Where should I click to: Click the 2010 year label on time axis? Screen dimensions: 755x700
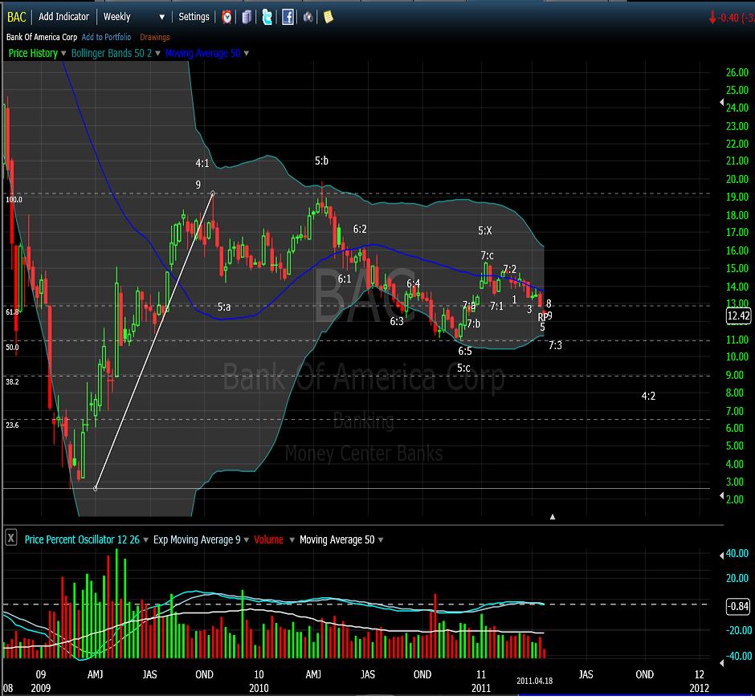point(259,689)
